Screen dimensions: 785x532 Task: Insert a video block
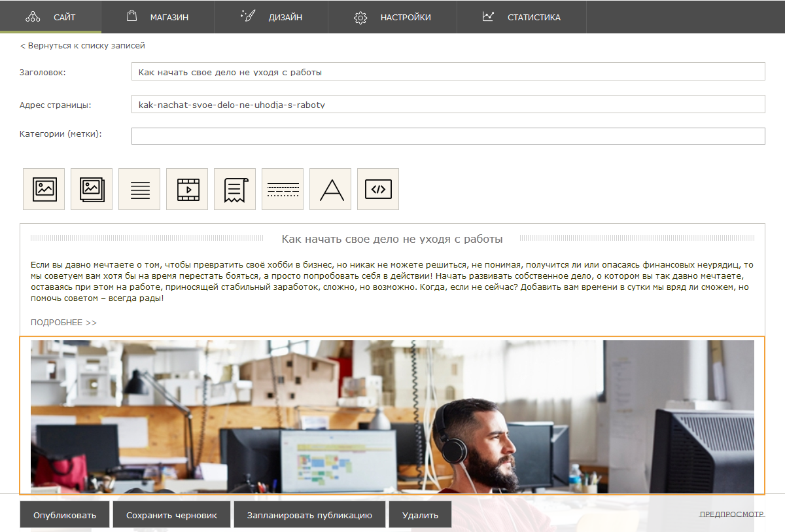click(187, 189)
